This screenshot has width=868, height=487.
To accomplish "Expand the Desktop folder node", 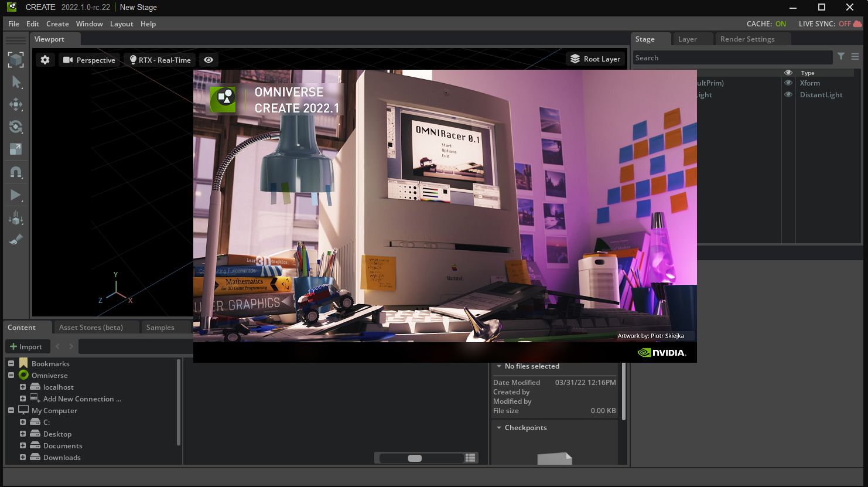I will point(23,434).
